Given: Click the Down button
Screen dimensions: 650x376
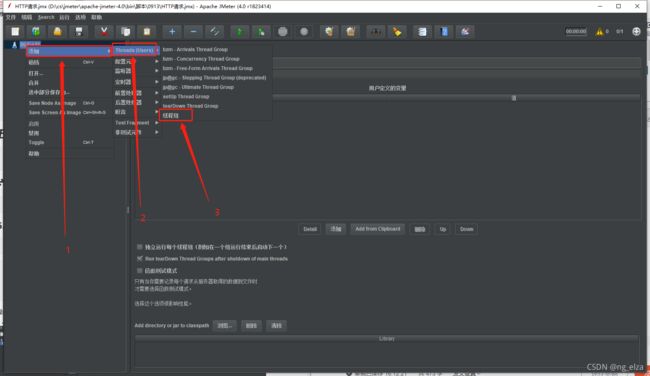Looking at the screenshot, I should tap(466, 229).
